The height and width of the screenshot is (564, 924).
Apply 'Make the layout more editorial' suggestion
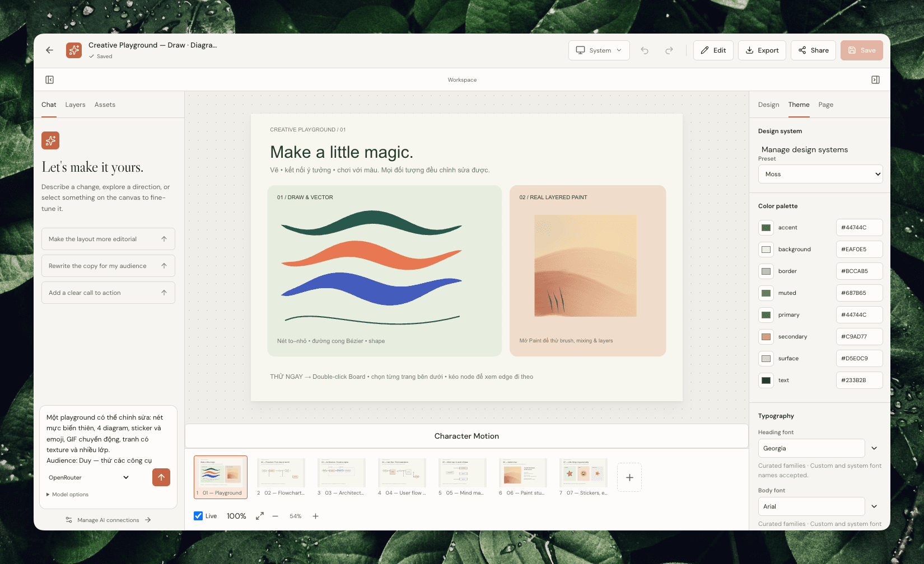pyautogui.click(x=108, y=239)
